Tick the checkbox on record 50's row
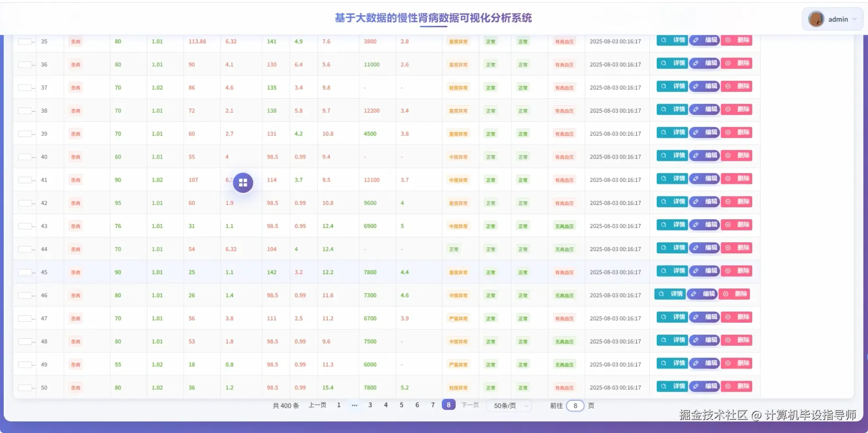Viewport: 868px width, 433px height. (25, 387)
